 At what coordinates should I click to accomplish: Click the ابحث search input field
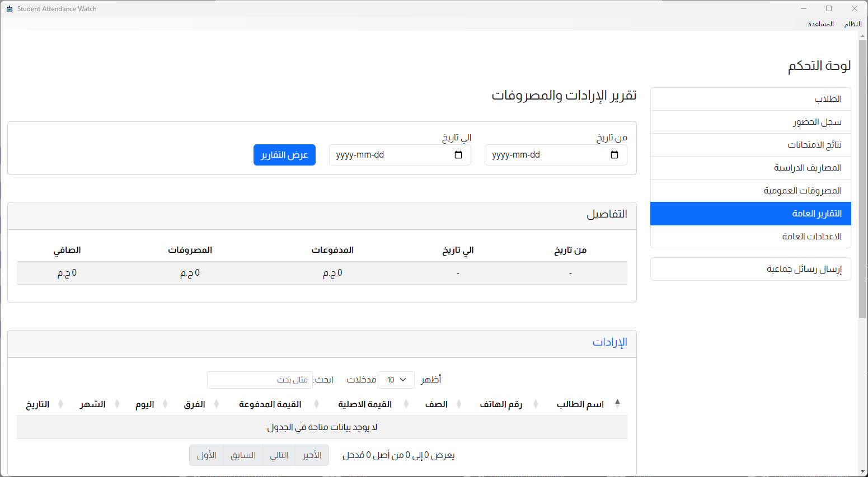coord(260,380)
